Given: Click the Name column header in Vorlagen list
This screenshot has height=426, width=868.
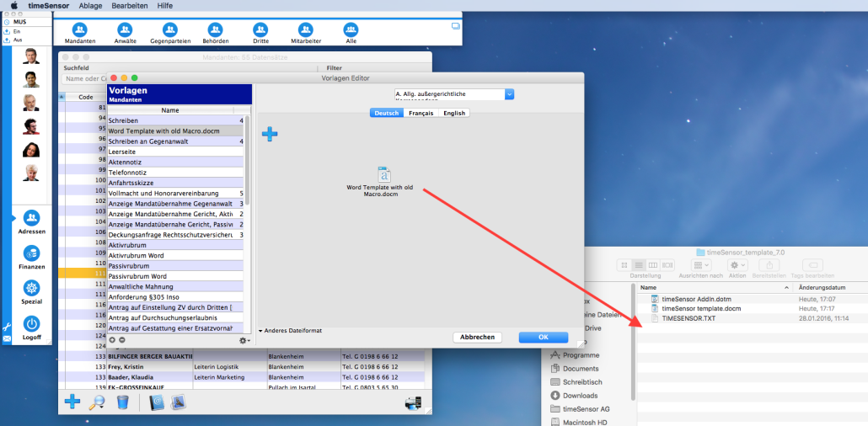Looking at the screenshot, I should point(170,110).
